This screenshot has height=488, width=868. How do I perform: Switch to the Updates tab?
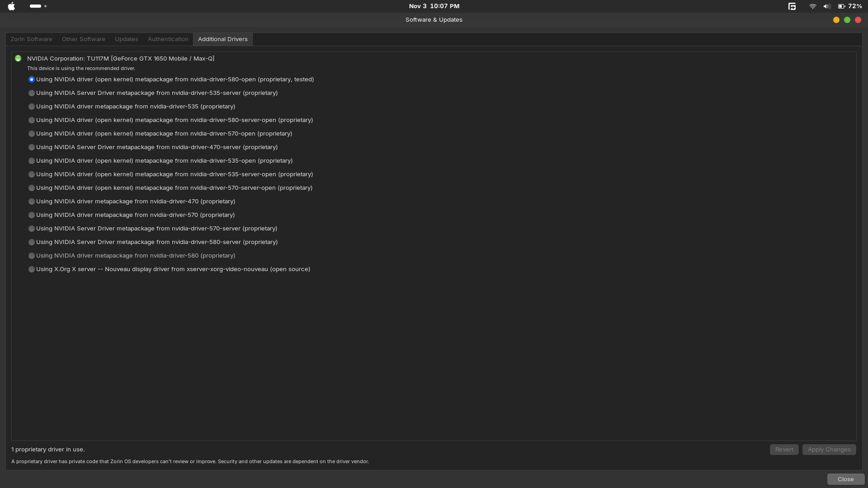(x=126, y=39)
